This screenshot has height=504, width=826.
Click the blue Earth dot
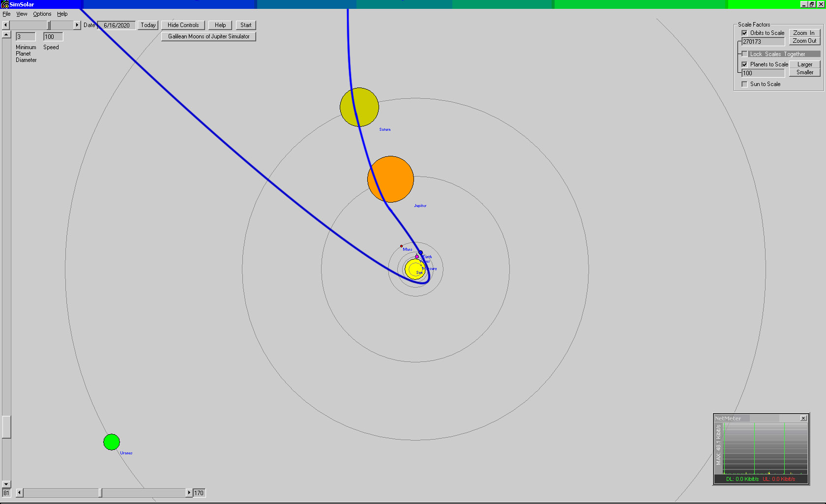tap(420, 252)
